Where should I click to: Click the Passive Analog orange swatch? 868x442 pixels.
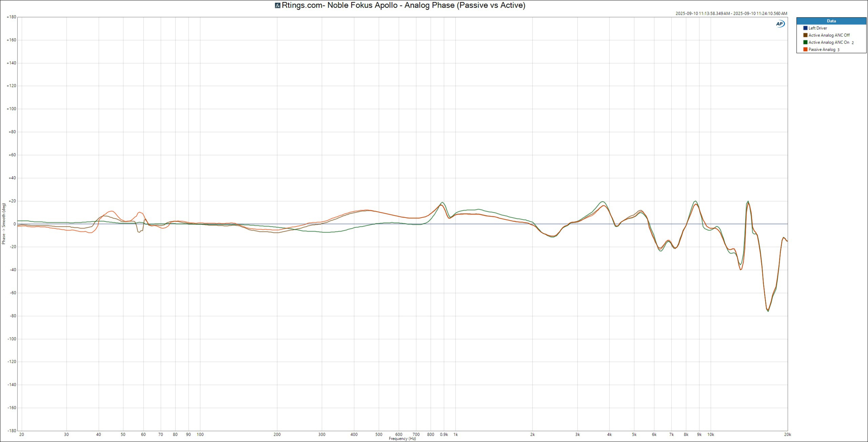(x=805, y=49)
